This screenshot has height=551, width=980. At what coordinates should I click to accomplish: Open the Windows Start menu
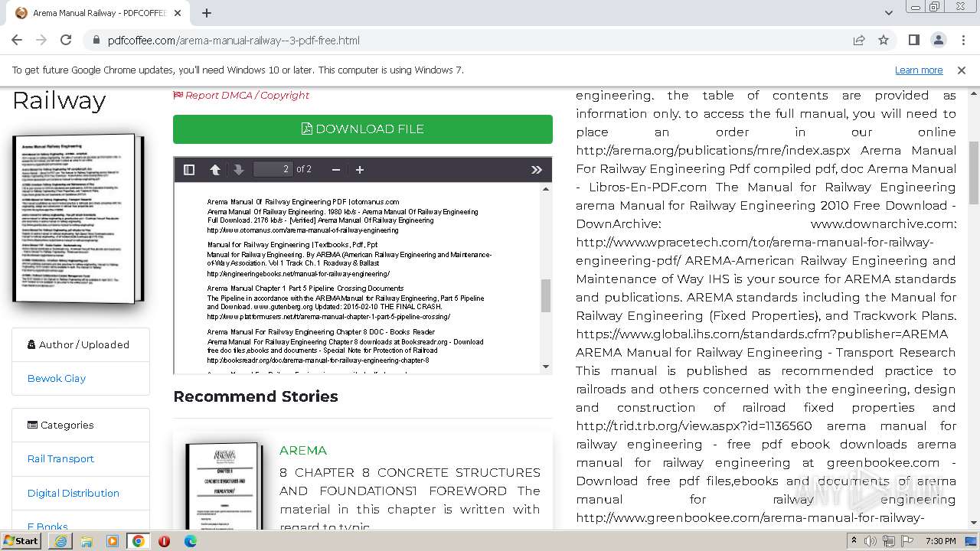click(x=21, y=541)
